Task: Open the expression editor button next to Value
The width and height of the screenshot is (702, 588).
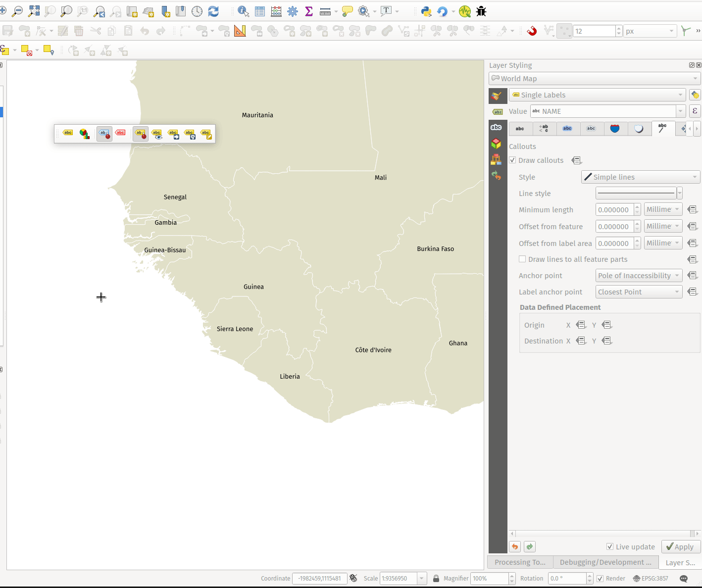Action: pyautogui.click(x=695, y=111)
